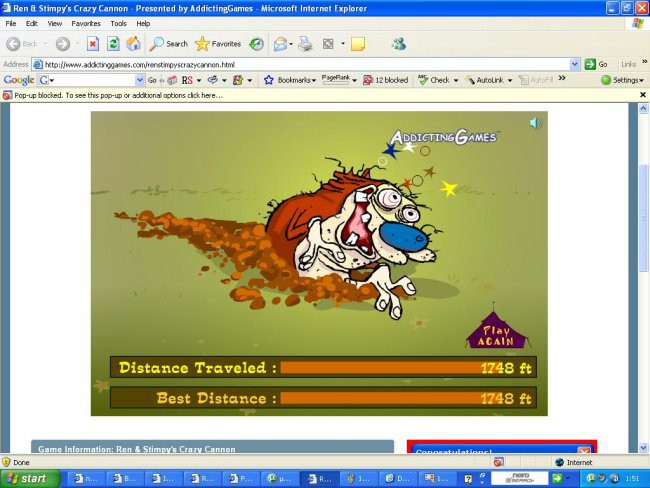This screenshot has width=650, height=488.
Task: Click the Pop-up blocked information bar
Action: (319, 95)
